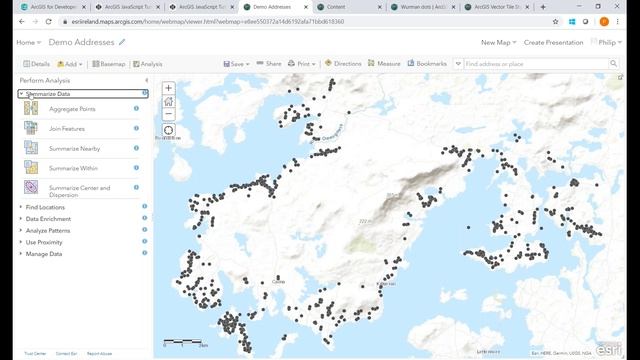Find my location on the map
640x360 pixels.
(169, 130)
